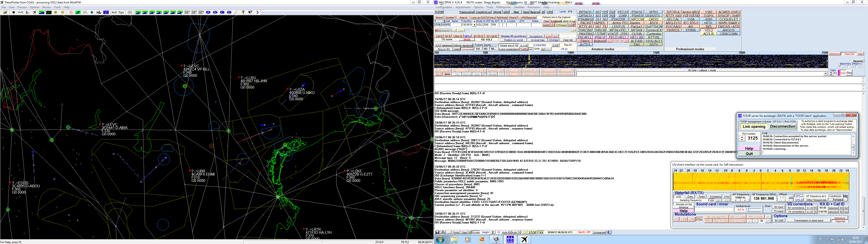Viewport: 868px width, 244px height.
Task: Toggle the Always on top option
Action: click(x=684, y=204)
